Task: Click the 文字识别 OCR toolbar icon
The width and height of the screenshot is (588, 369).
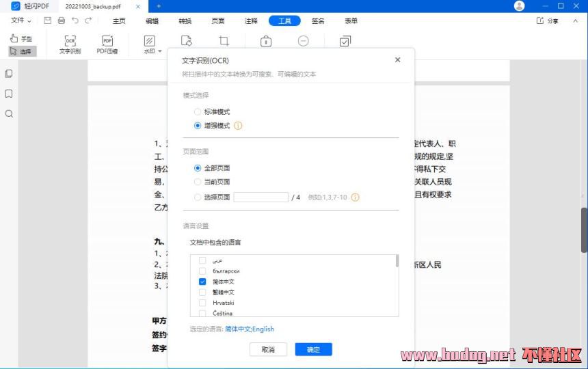Action: [70, 45]
